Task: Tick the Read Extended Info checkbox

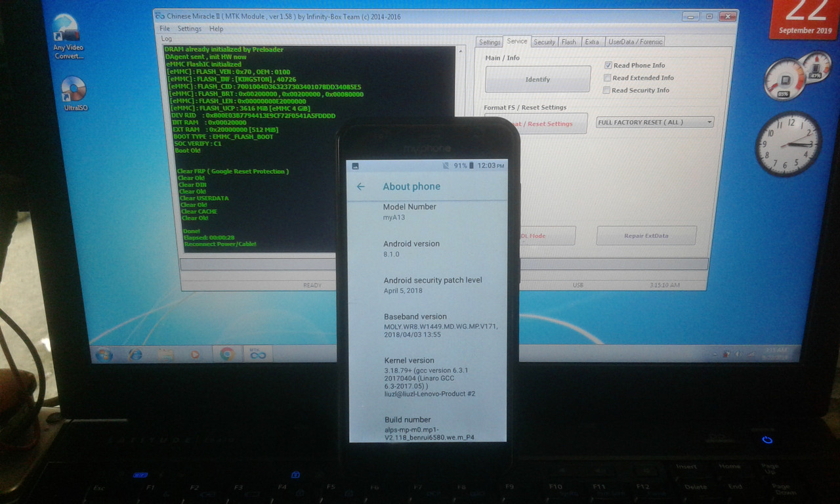Action: (607, 78)
